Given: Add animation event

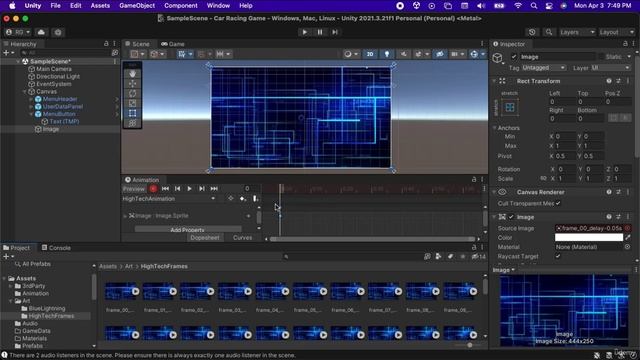Looking at the screenshot, I should [x=255, y=199].
